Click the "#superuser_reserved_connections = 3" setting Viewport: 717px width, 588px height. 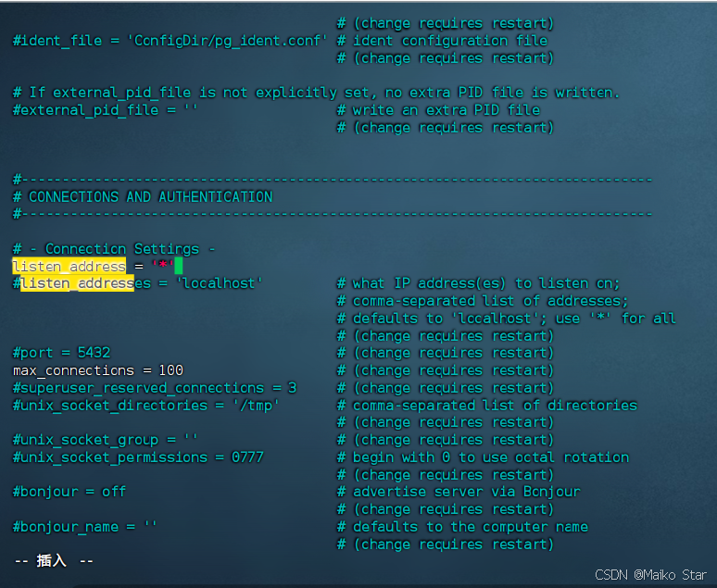[155, 388]
